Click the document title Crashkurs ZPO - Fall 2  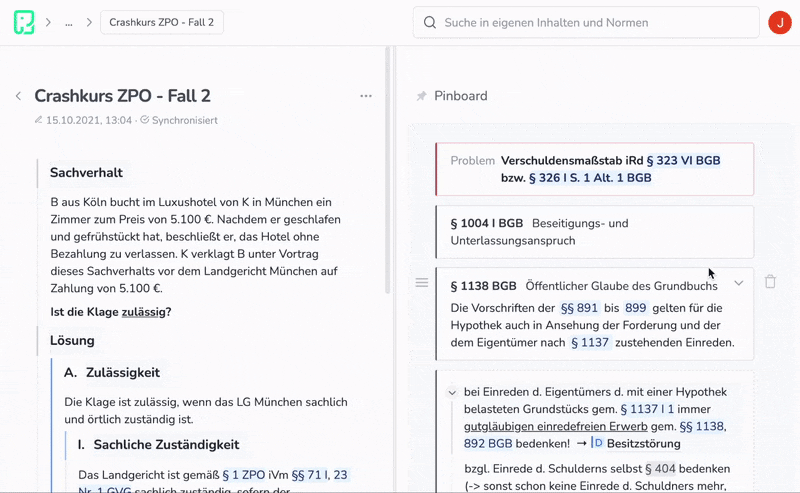point(122,96)
